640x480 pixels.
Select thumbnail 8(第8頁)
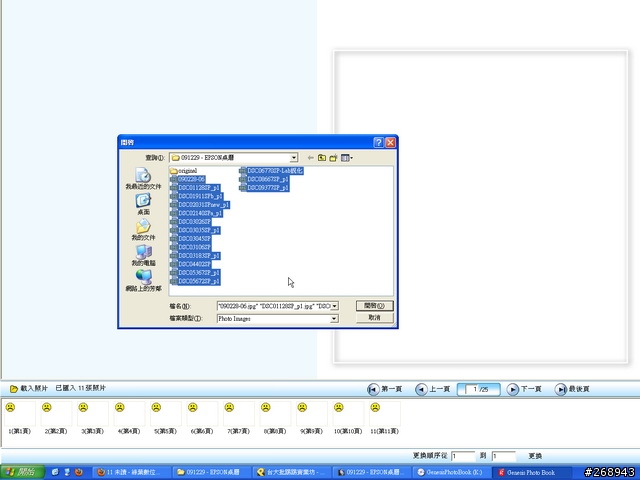[275, 417]
